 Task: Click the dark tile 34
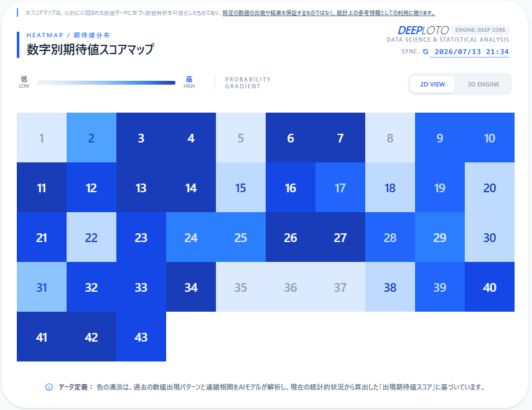191,287
